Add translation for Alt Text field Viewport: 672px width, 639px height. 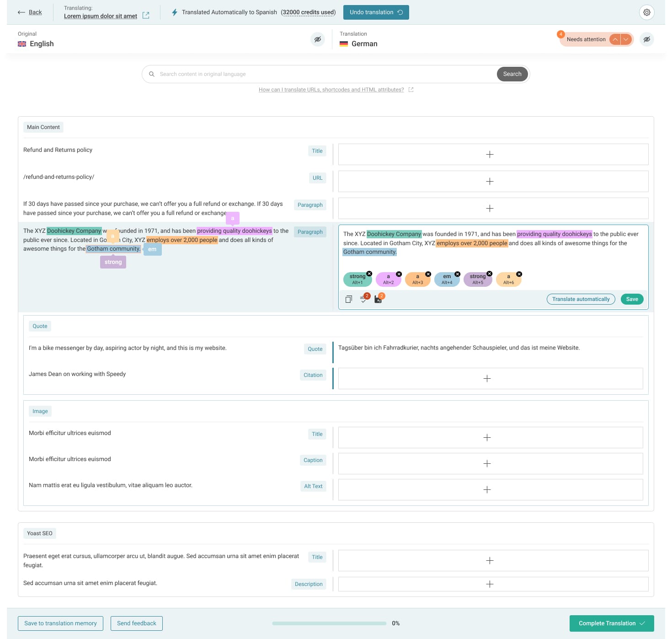pyautogui.click(x=491, y=489)
